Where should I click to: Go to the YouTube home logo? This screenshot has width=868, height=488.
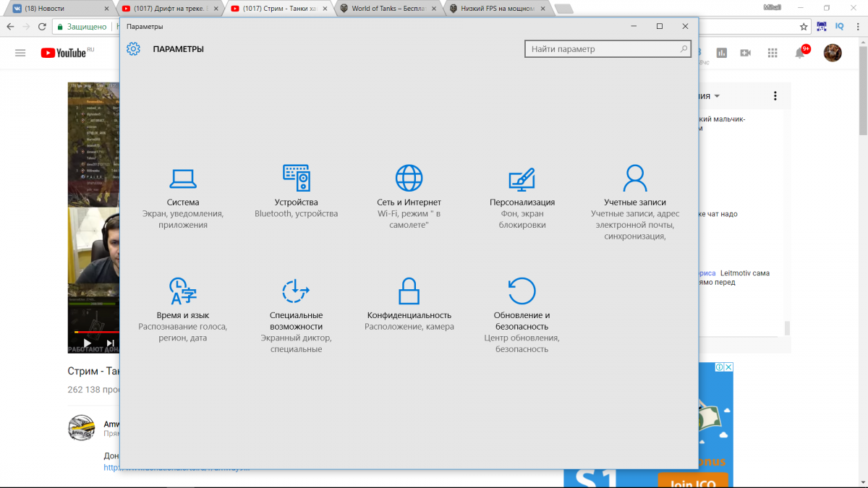click(68, 53)
